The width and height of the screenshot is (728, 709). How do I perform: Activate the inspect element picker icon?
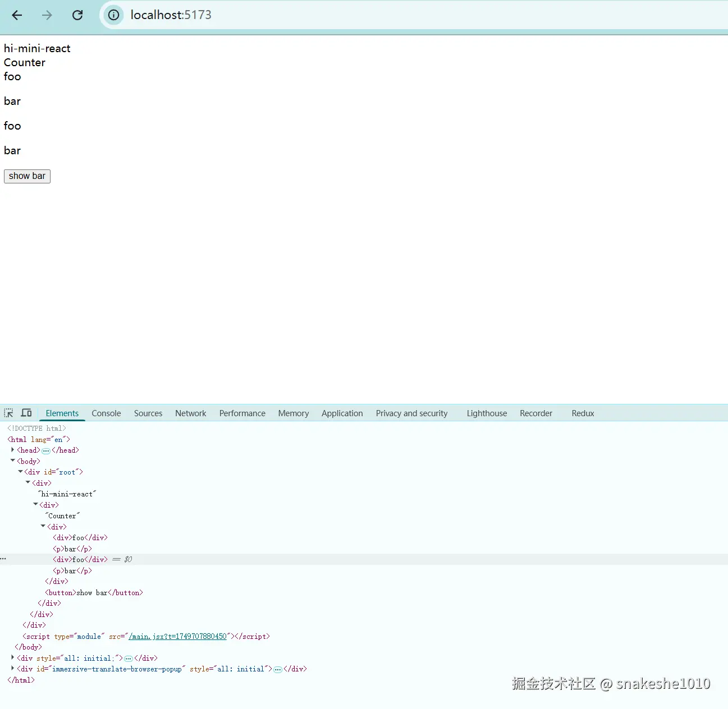tap(8, 413)
